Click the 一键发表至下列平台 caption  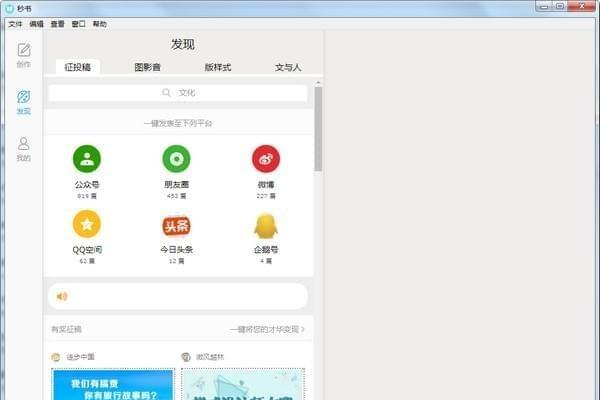point(178,123)
